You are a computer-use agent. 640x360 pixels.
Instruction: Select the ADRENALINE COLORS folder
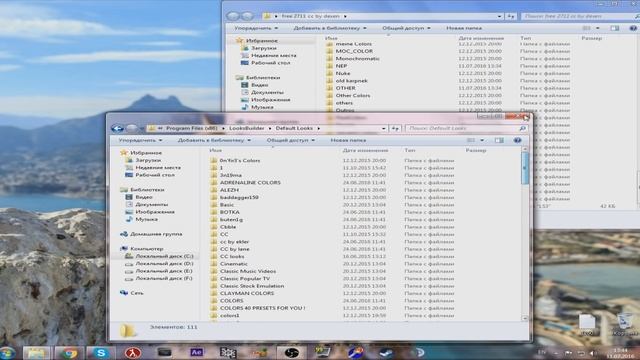pyautogui.click(x=250, y=183)
